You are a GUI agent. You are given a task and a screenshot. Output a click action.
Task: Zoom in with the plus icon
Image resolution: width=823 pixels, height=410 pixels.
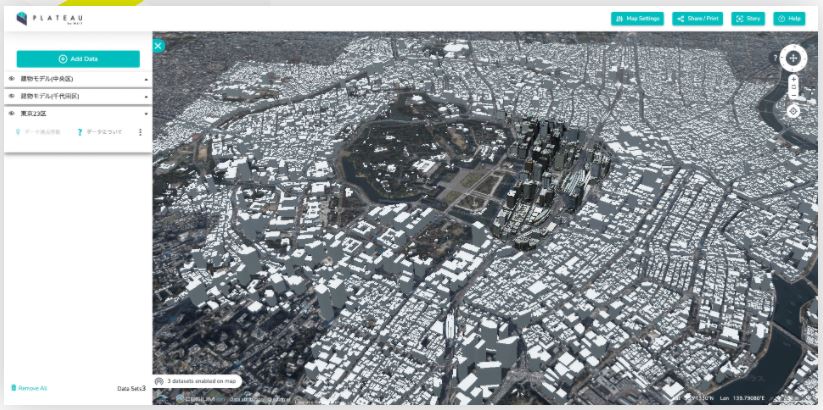tap(793, 78)
